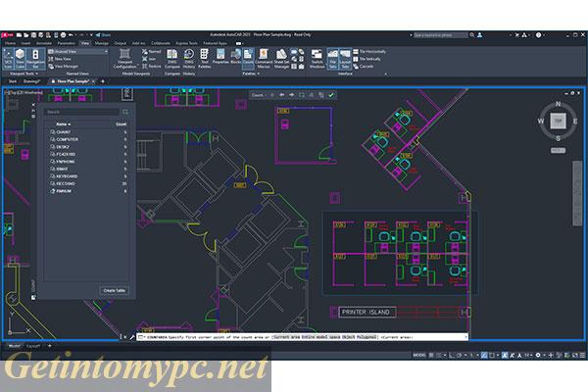Screen dimensions: 588x392
Task: Click the Count palette search field
Action: (81, 112)
